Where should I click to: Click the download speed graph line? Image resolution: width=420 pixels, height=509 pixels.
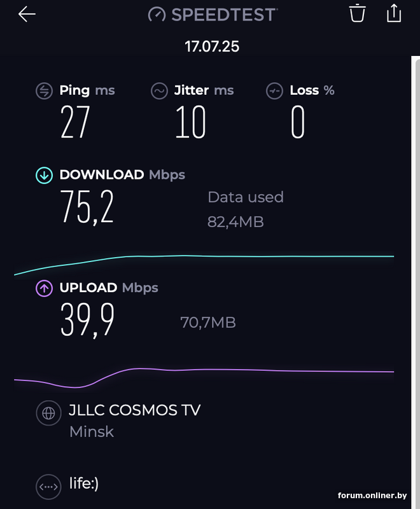pyautogui.click(x=255, y=256)
